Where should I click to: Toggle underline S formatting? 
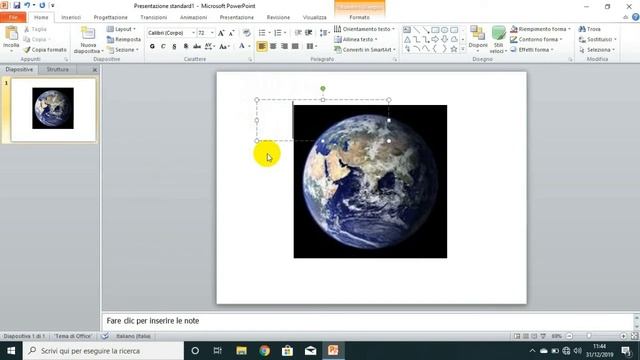click(x=174, y=47)
